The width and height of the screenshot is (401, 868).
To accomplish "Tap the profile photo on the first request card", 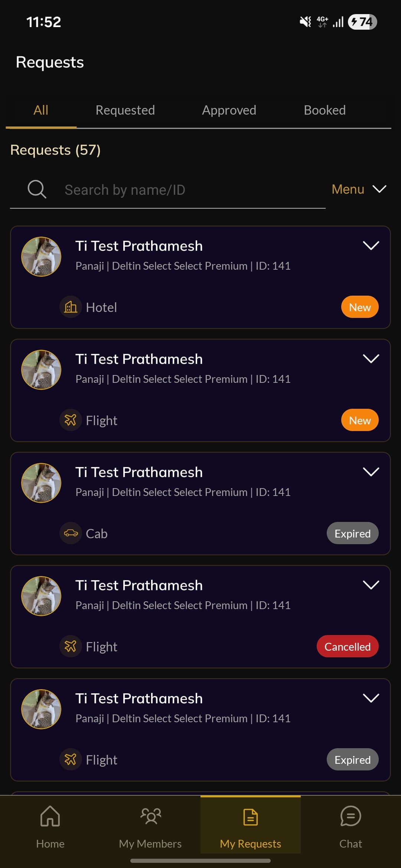I will coord(41,257).
